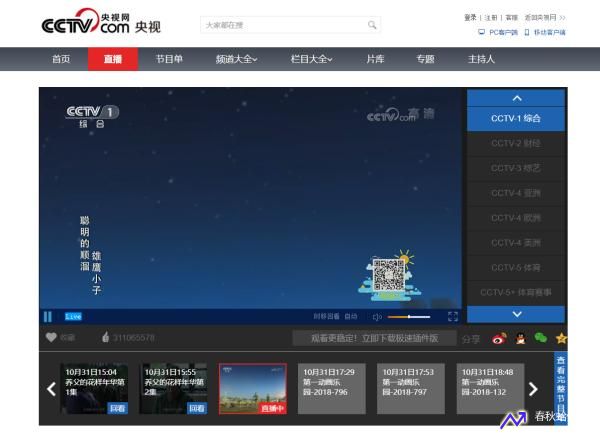
Task: Go to next program thumbnails arrow
Action: point(533,389)
